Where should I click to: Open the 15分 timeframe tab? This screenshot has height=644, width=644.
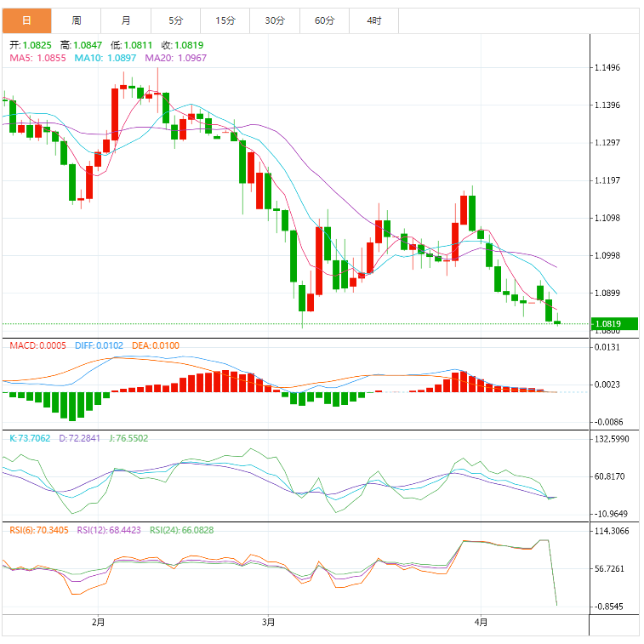[225, 20]
